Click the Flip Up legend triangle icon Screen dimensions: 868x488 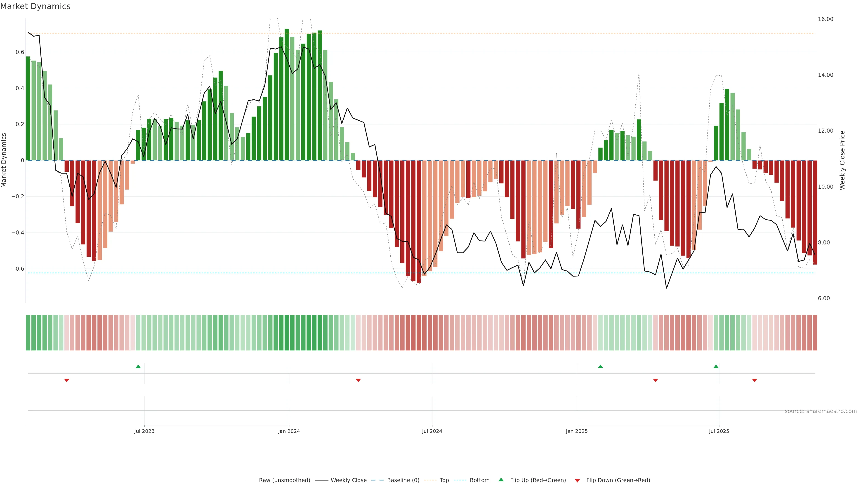(501, 480)
